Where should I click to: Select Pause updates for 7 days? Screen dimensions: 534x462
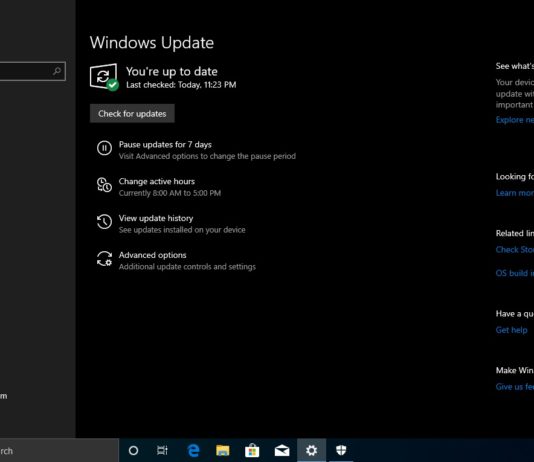point(165,144)
